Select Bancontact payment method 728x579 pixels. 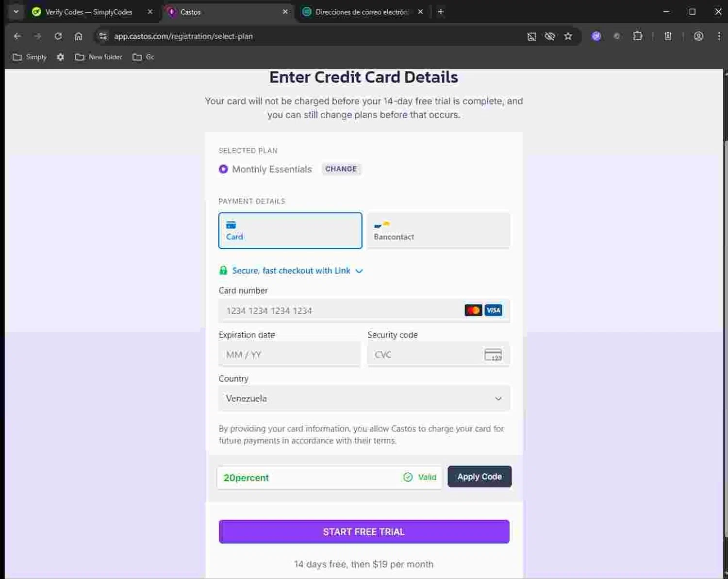coord(438,231)
